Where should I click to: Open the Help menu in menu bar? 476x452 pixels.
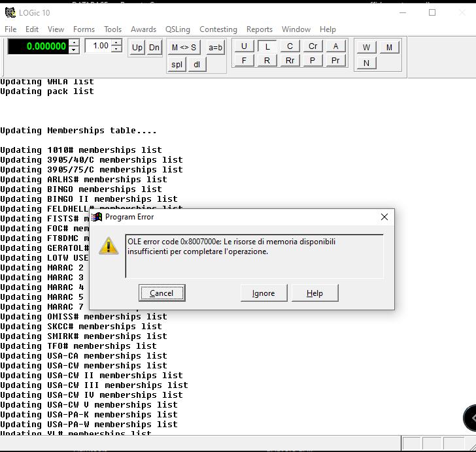point(328,29)
